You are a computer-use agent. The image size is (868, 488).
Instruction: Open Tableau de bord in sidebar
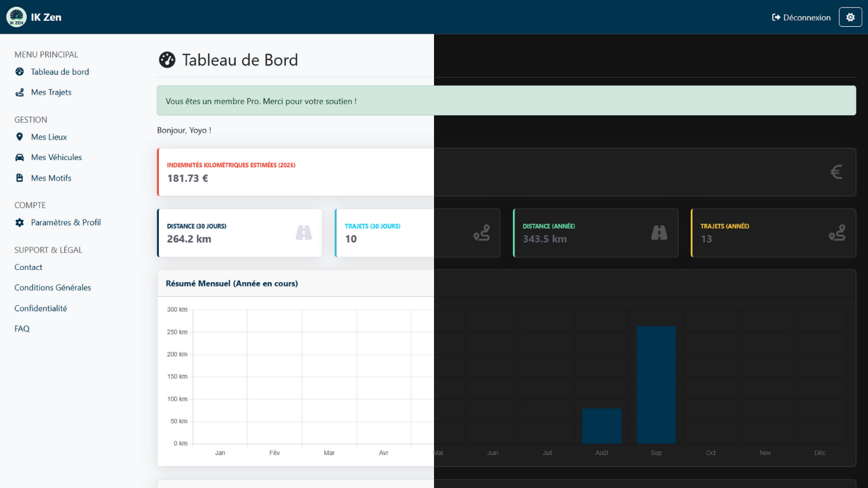60,72
